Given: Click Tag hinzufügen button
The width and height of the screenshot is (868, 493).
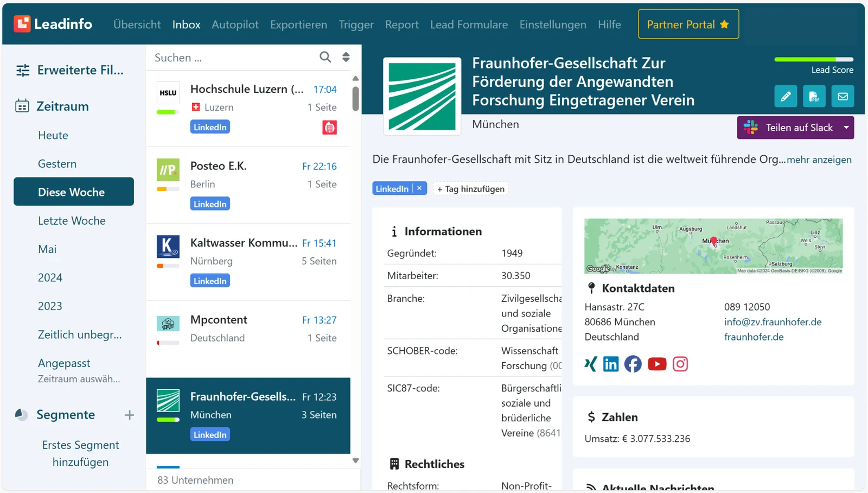Looking at the screenshot, I should tap(470, 189).
